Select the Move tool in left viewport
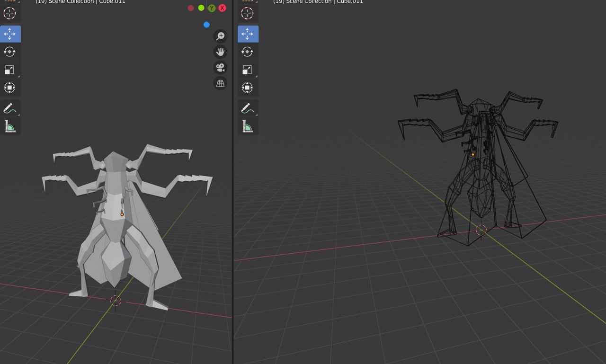The height and width of the screenshot is (364, 606). point(10,34)
